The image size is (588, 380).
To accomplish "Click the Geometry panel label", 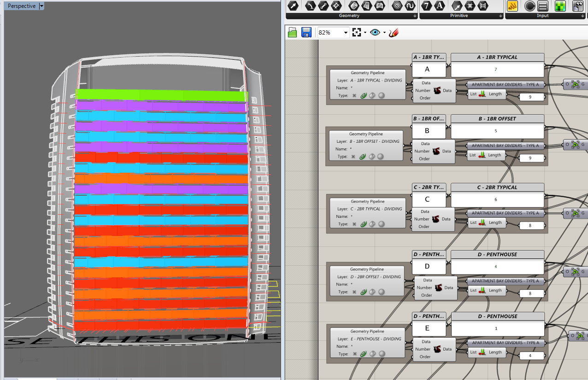I will point(349,16).
